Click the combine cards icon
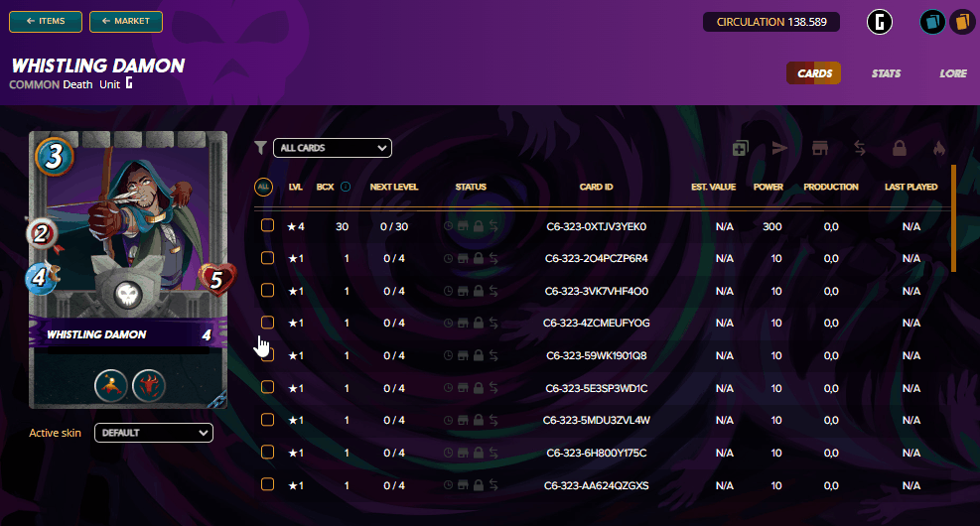The height and width of the screenshot is (526, 980). pyautogui.click(x=740, y=148)
